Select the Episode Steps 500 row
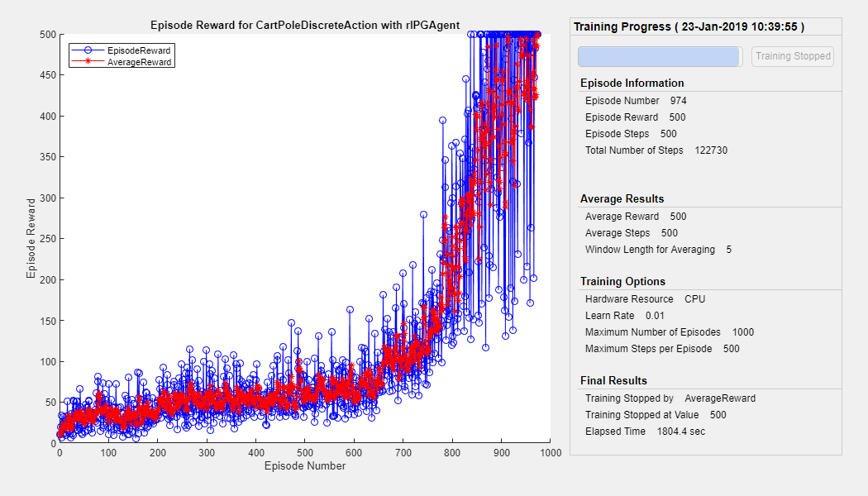The height and width of the screenshot is (496, 868). click(x=631, y=134)
